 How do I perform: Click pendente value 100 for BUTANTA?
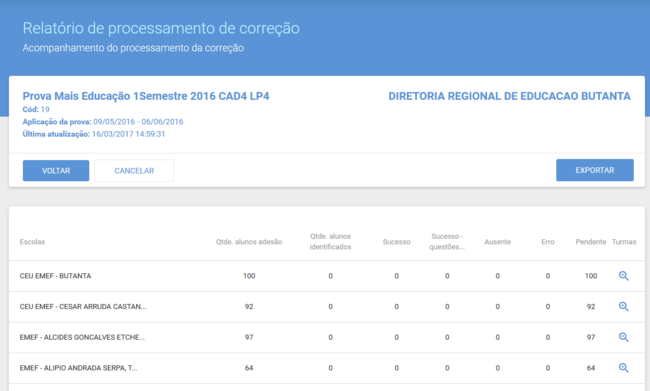point(591,276)
